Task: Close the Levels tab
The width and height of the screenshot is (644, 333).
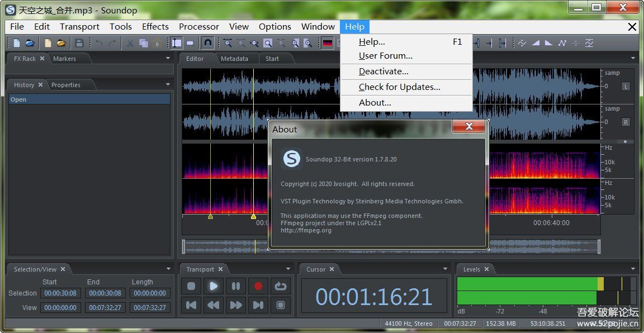Action: tap(486, 269)
